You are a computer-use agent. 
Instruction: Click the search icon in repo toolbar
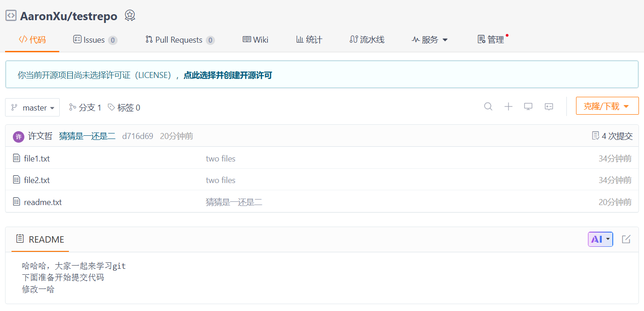pos(488,106)
